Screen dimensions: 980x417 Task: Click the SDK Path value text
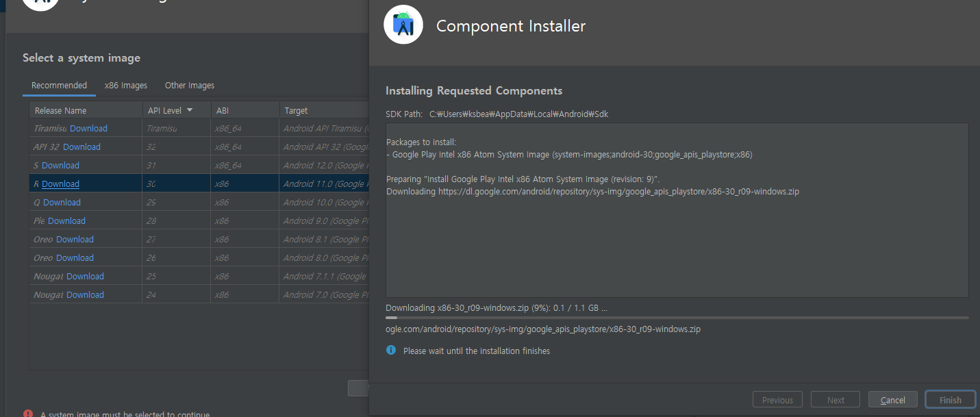coord(518,114)
